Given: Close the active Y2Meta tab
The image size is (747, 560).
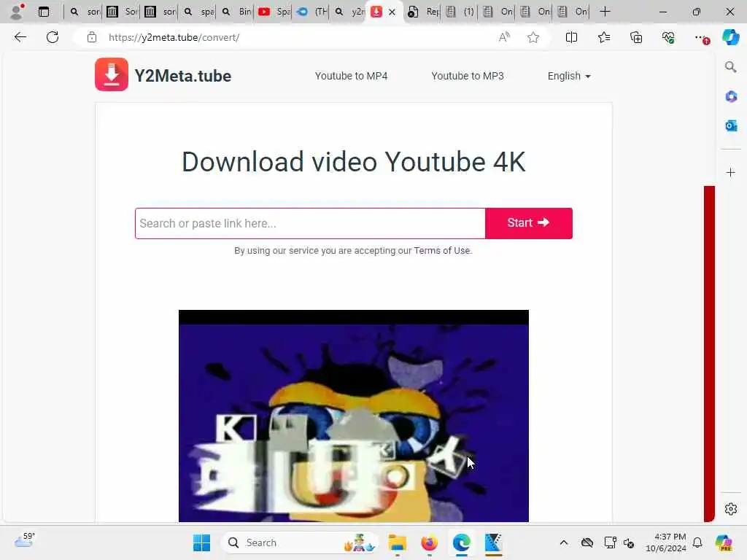Looking at the screenshot, I should tap(392, 12).
